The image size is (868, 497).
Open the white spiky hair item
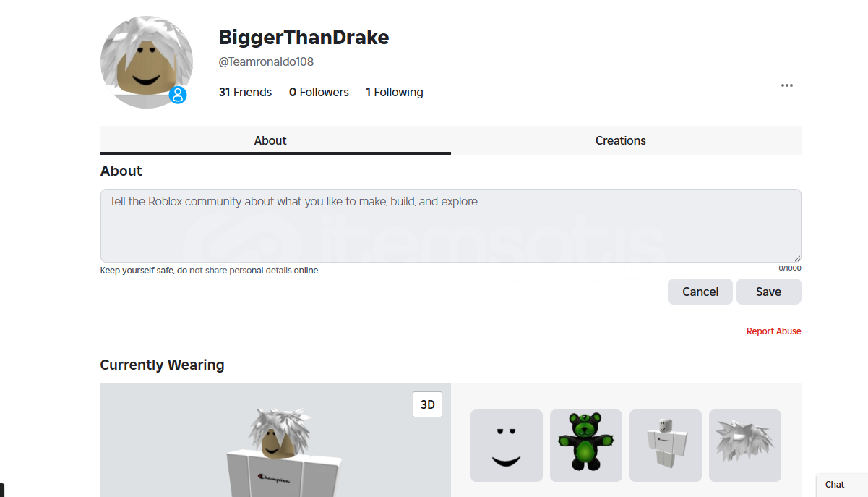point(745,446)
